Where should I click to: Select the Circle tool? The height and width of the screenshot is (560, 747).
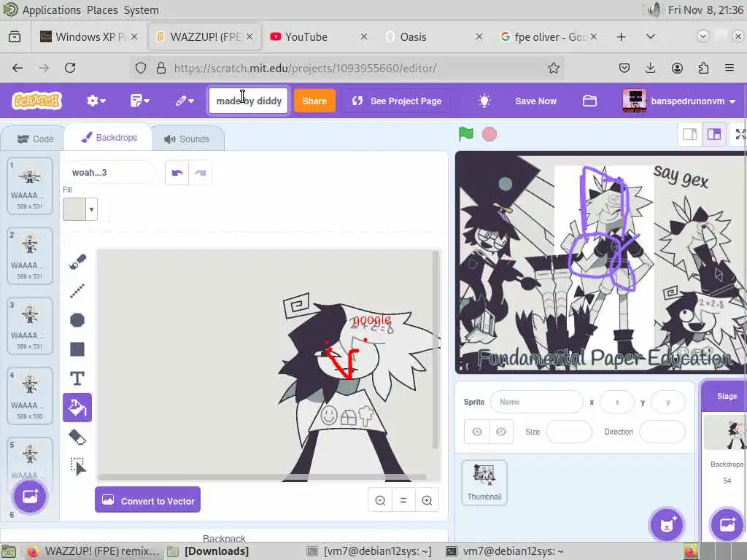pyautogui.click(x=77, y=320)
